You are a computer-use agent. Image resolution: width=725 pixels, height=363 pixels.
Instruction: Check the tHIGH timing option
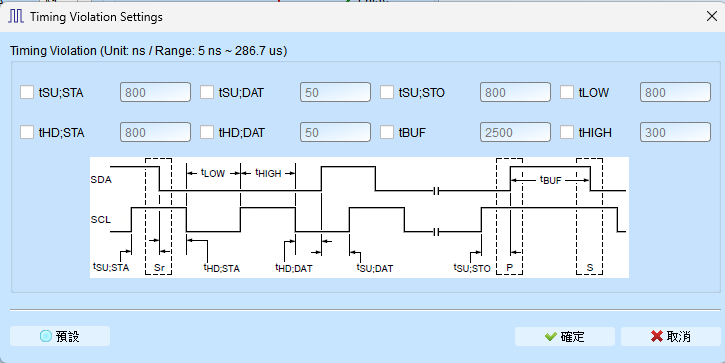coord(567,132)
